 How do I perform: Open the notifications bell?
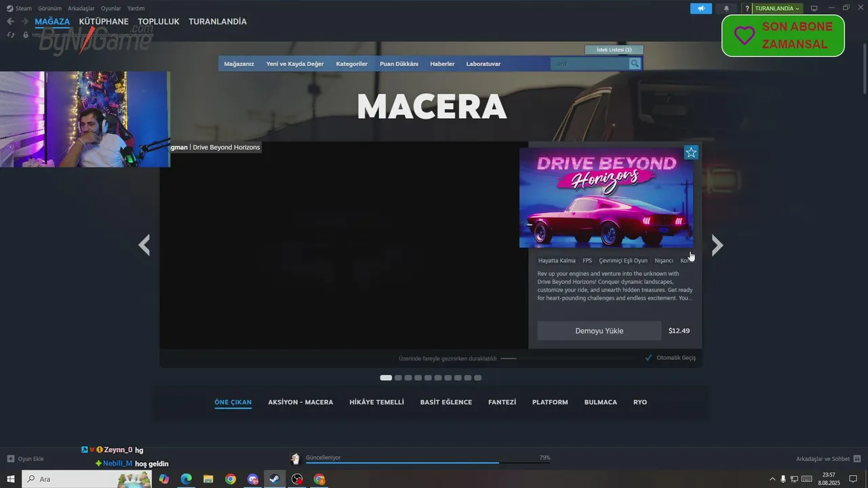click(726, 8)
